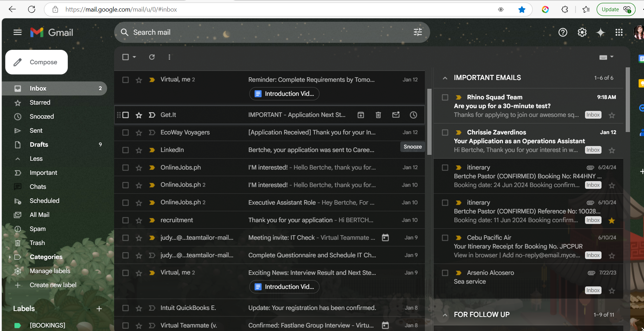Collapse the IMPORTANT EMAILS section
The height and width of the screenshot is (331, 644).
coord(445,78)
